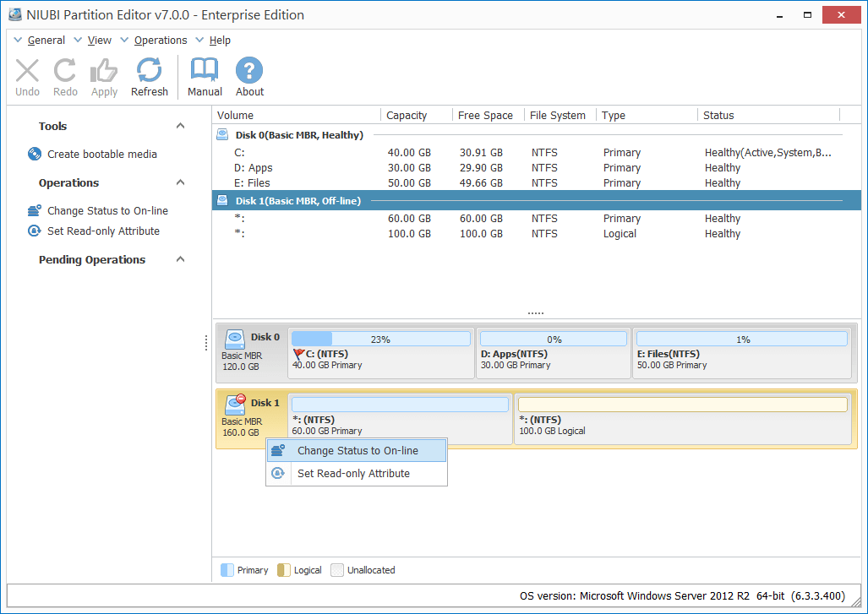This screenshot has height=614, width=868.
Task: Click the Primary legend color swatch
Action: click(227, 570)
